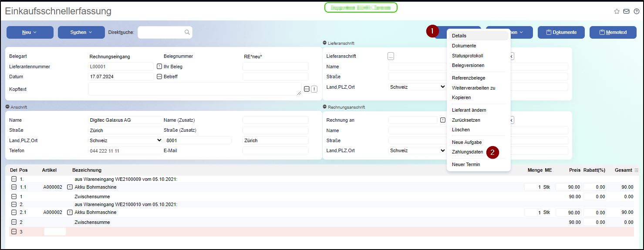Open Kopftext text selection ellipsis icon

pyautogui.click(x=307, y=89)
